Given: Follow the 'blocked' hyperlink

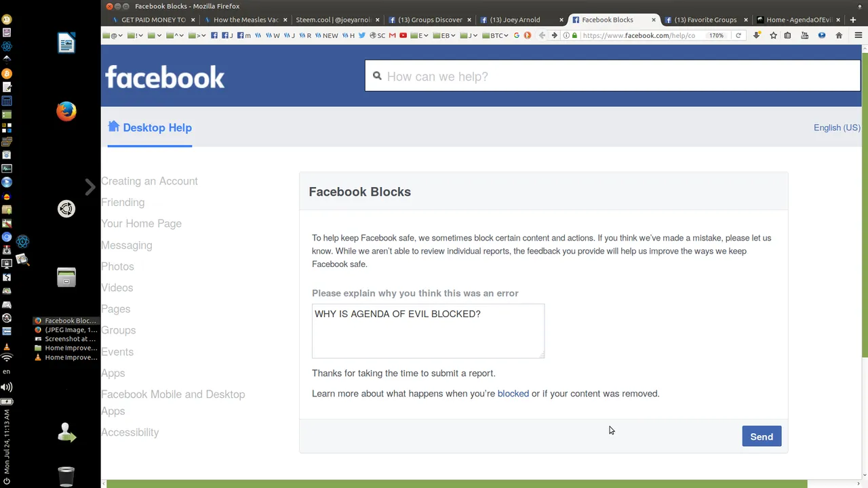Looking at the screenshot, I should point(513,393).
